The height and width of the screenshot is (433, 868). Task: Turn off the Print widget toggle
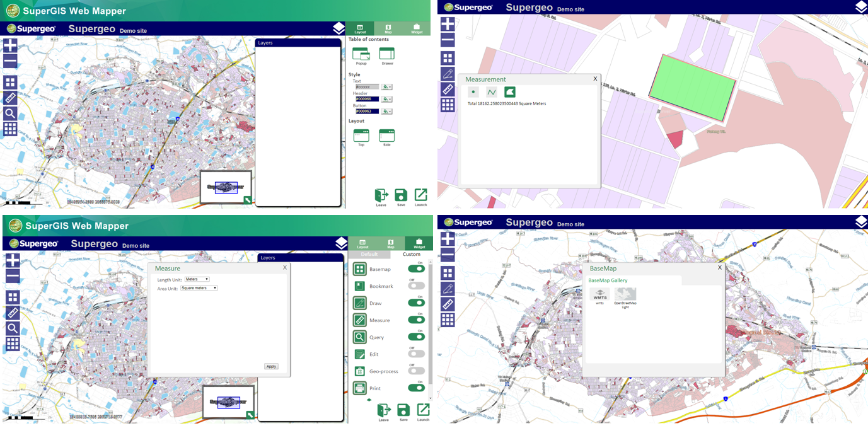click(x=416, y=388)
